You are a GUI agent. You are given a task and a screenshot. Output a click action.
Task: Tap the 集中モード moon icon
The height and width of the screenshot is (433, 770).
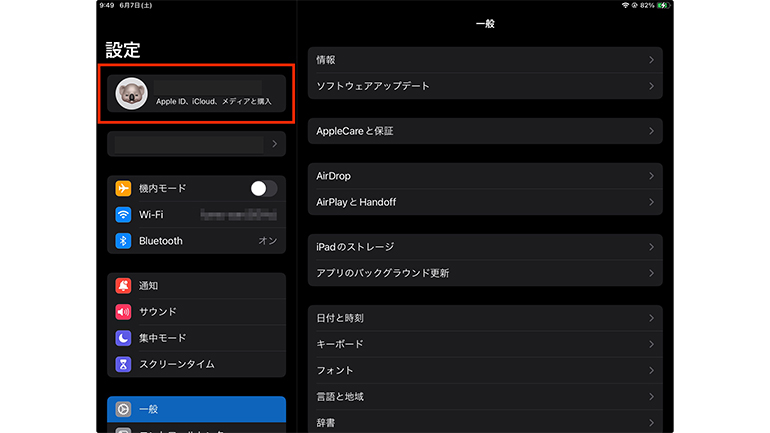pos(123,338)
